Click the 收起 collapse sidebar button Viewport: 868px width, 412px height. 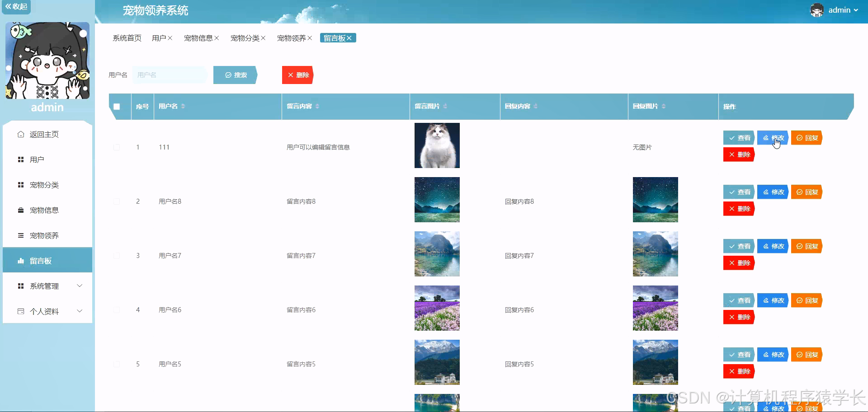click(x=16, y=7)
